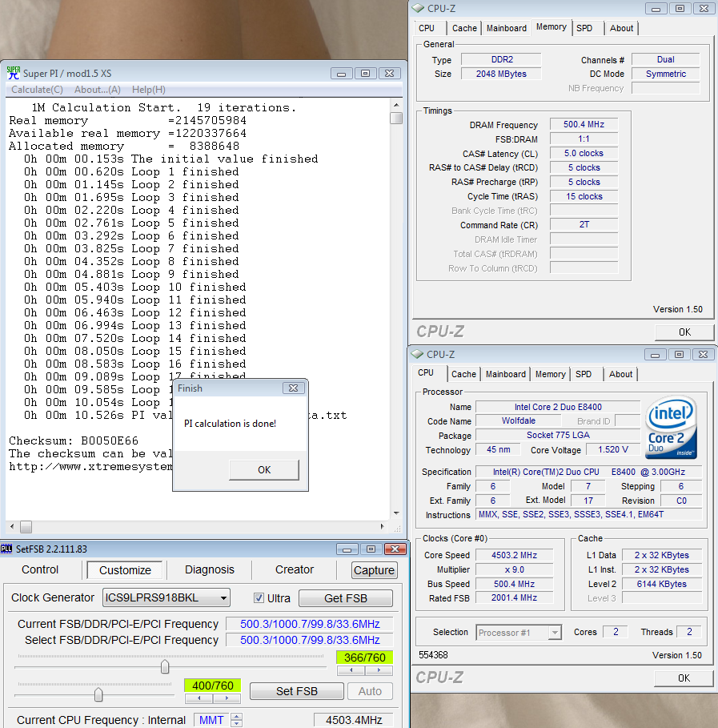Image resolution: width=718 pixels, height=728 pixels.
Task: Click the CPU-Z logo icon in CPU window title
Action: tap(417, 354)
